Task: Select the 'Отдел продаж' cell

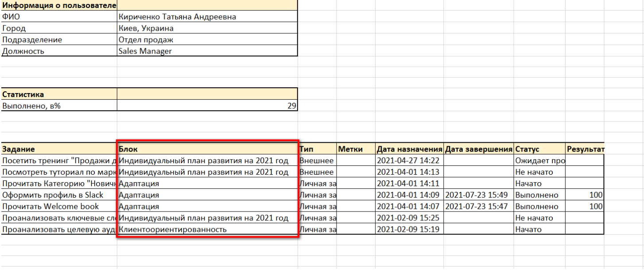Action: 207,39
